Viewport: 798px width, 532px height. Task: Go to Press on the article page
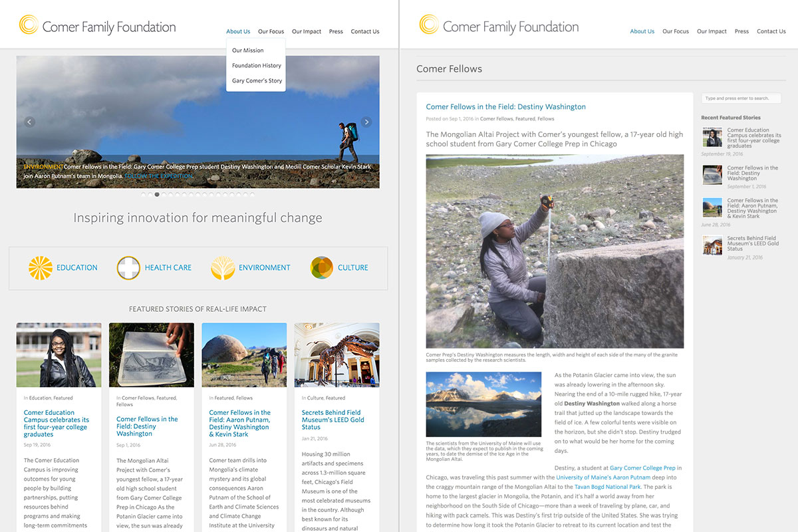[x=741, y=31]
